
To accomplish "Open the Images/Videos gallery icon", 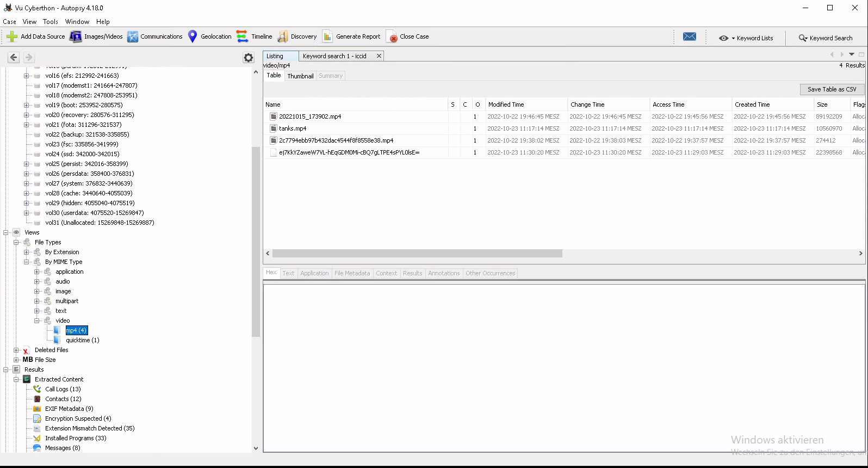I will [x=76, y=36].
